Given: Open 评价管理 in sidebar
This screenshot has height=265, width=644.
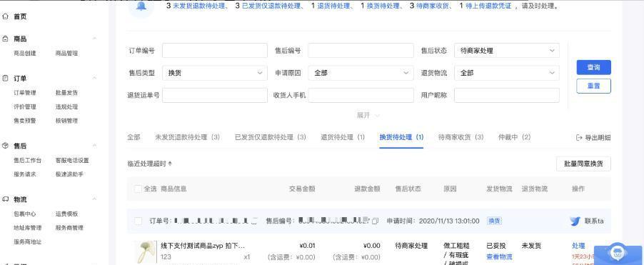Looking at the screenshot, I should pos(25,107).
